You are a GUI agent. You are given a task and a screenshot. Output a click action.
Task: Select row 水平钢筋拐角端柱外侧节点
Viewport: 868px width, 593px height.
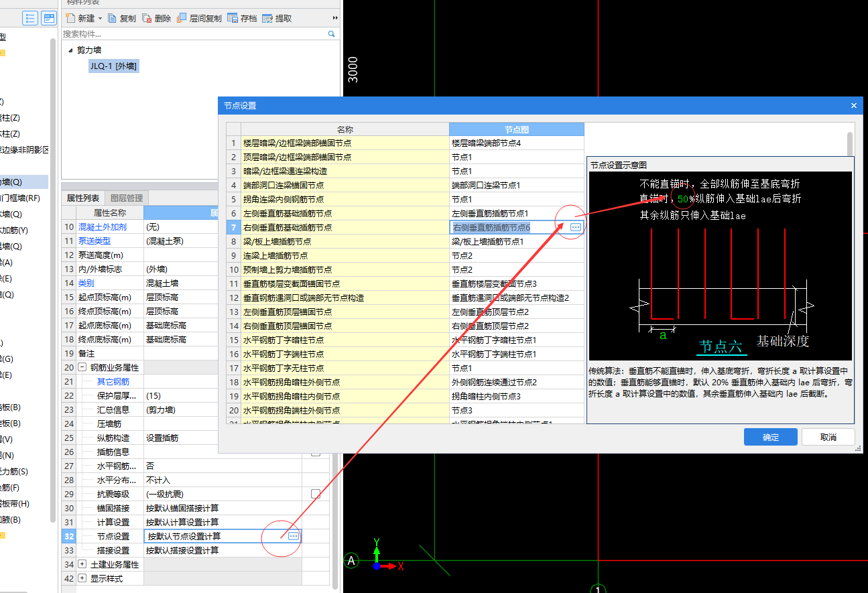[x=345, y=411]
